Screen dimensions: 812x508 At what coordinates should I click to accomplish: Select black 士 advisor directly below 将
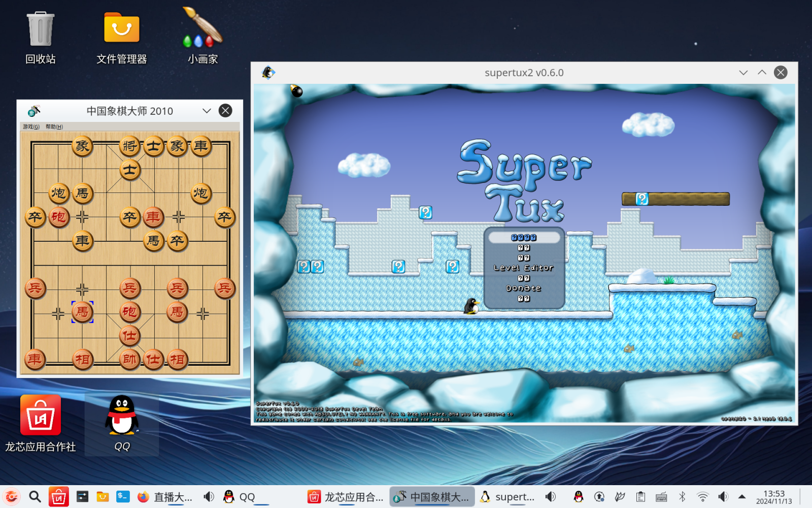130,170
